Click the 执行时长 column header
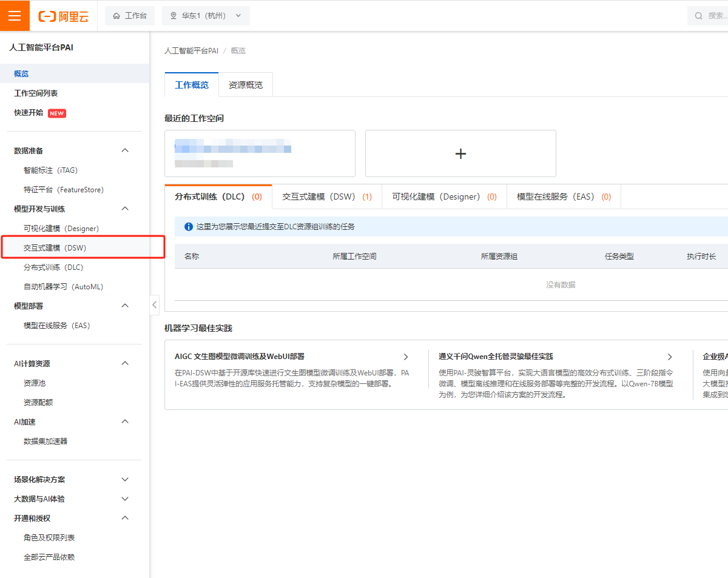The width and height of the screenshot is (728, 578). pos(701,257)
